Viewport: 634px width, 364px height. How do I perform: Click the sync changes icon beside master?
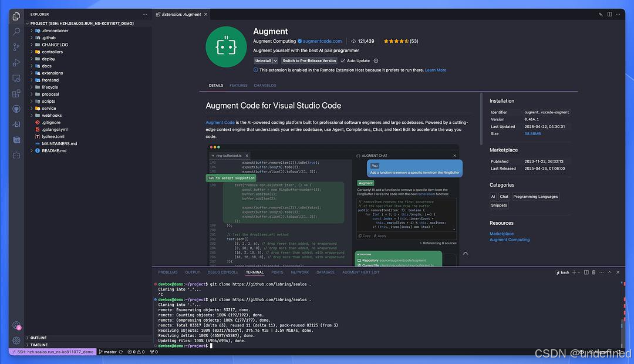click(x=120, y=352)
